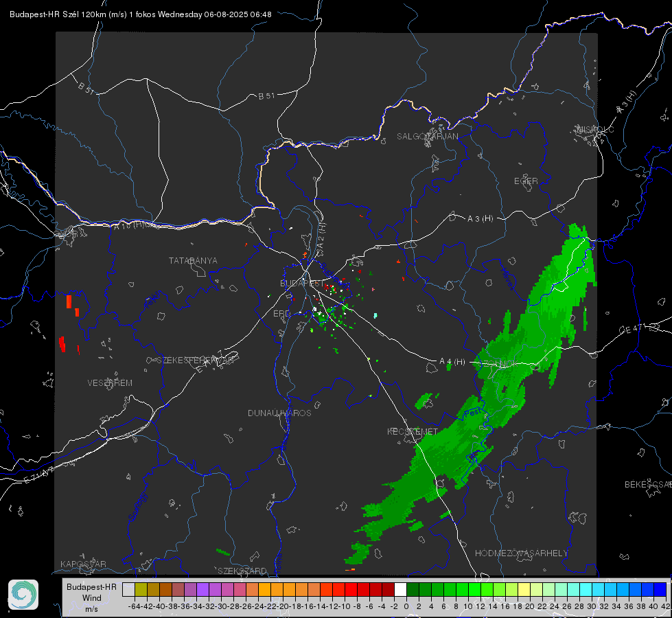
Task: Select the dark blue swatch between 40 and 42
Action: click(660, 589)
